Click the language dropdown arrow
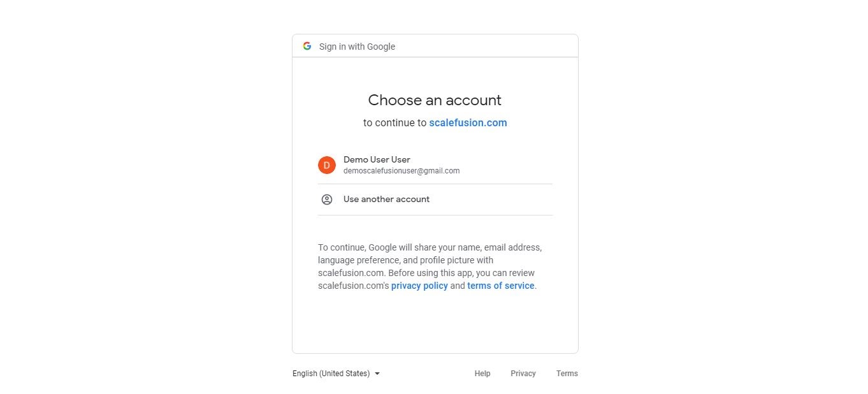Image resolution: width=868 pixels, height=394 pixels. (x=377, y=374)
